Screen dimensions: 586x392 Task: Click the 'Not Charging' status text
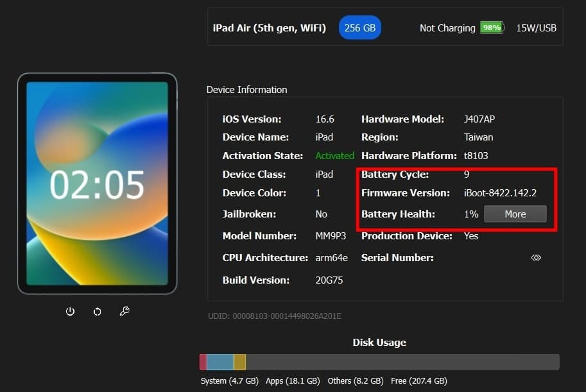tap(447, 28)
